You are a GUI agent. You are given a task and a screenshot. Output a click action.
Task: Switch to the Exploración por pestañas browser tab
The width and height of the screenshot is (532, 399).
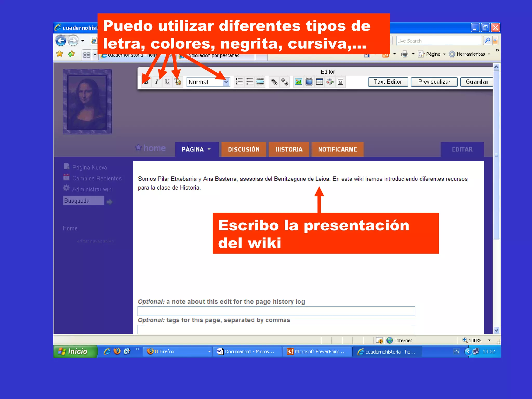click(x=216, y=56)
